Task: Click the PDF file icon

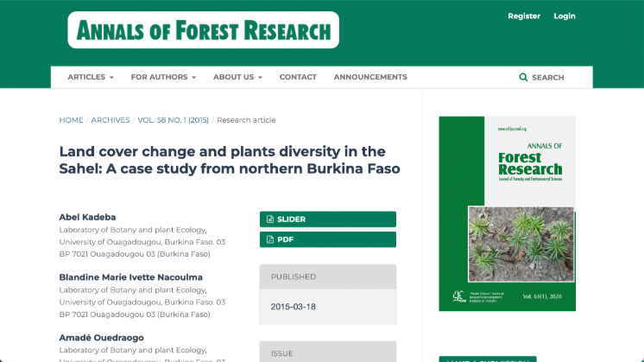Action: coord(270,239)
